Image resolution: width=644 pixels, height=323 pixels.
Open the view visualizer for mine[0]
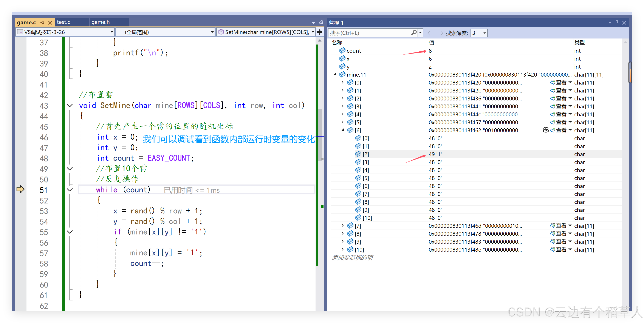559,82
